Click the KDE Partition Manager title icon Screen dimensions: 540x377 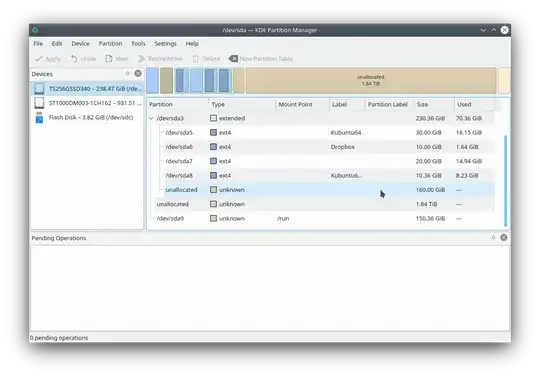[35, 30]
